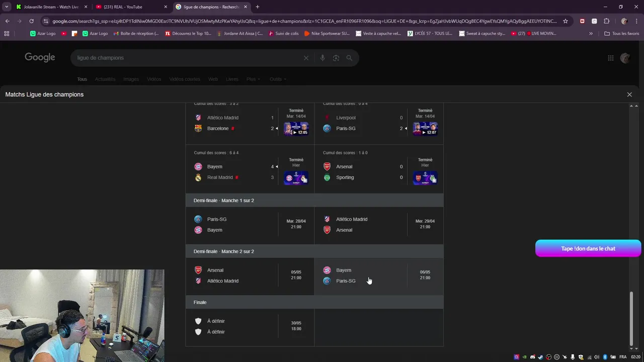Open volume control in the system tray

597,357
